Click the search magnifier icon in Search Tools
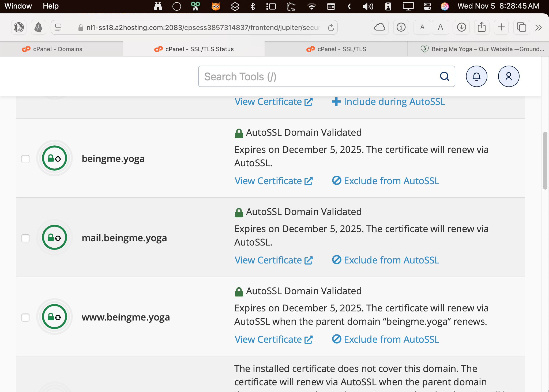This screenshot has width=549, height=392. point(445,77)
